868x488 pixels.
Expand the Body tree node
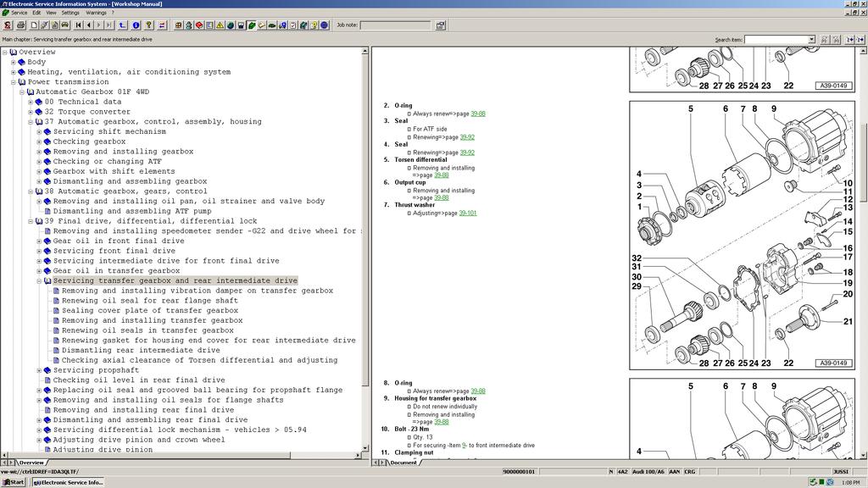click(14, 62)
